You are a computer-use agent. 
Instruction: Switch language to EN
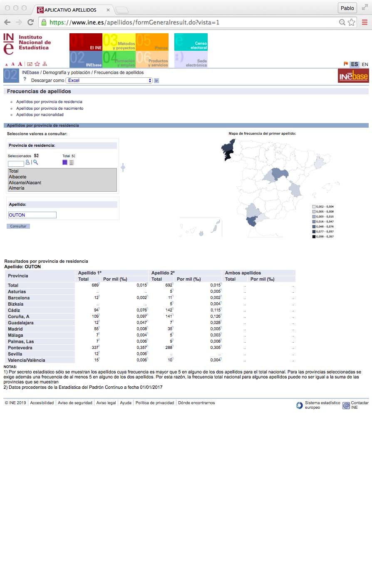pos(365,64)
